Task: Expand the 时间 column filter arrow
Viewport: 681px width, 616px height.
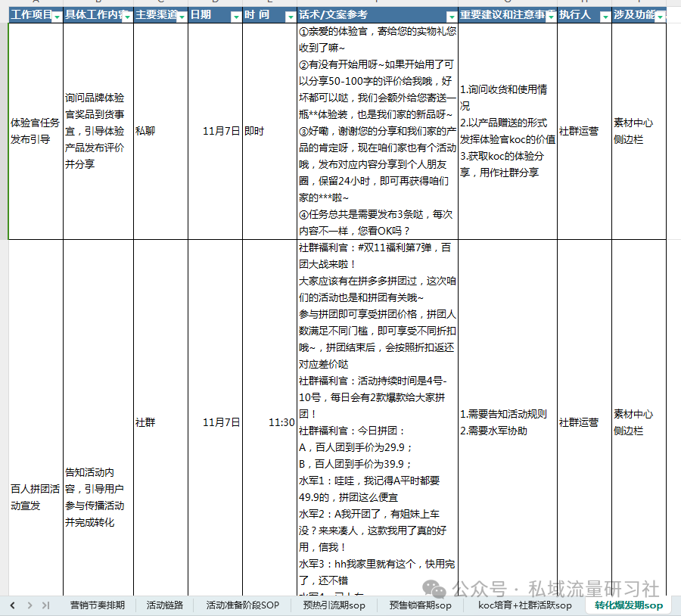Action: click(291, 17)
